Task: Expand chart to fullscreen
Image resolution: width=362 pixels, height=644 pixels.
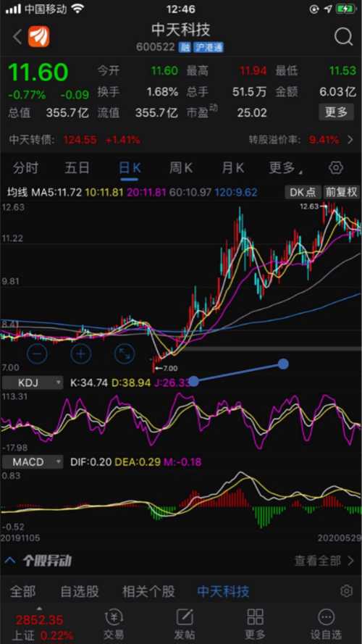Action: coord(125,354)
